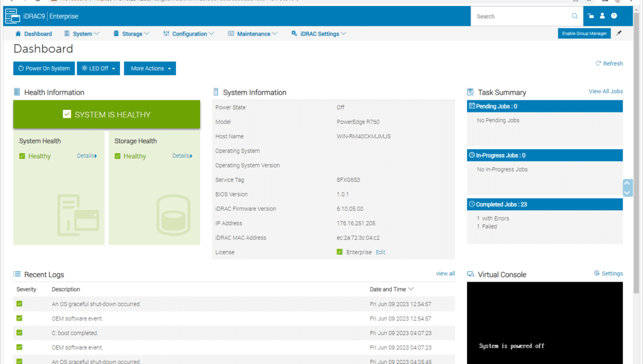Click the floating scroll-down arrow button
The image size is (643, 364).
[x=627, y=193]
